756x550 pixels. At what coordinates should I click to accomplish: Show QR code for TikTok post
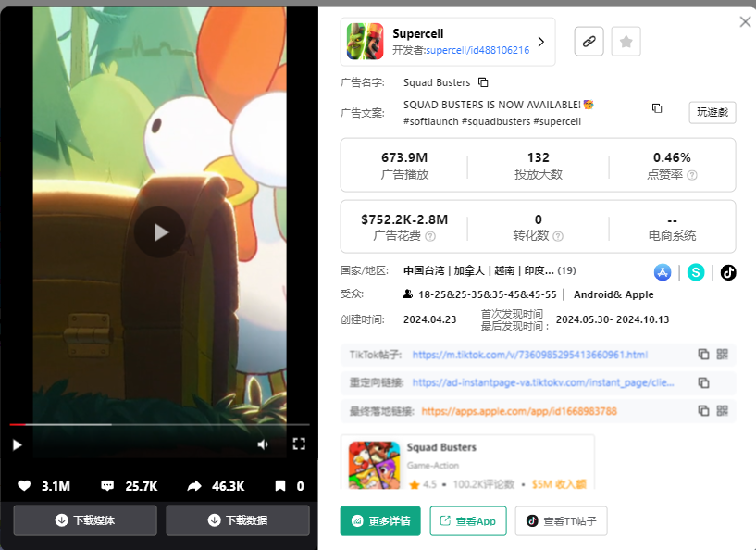point(723,354)
